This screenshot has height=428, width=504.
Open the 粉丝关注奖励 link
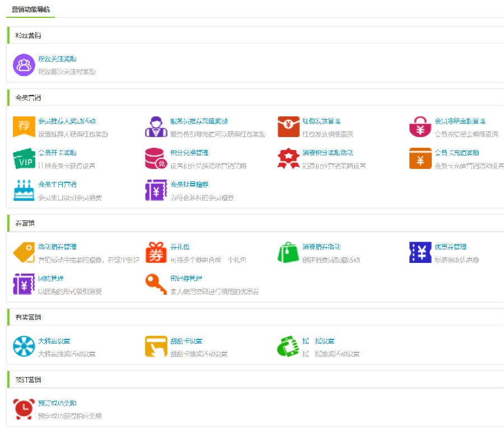click(x=57, y=59)
